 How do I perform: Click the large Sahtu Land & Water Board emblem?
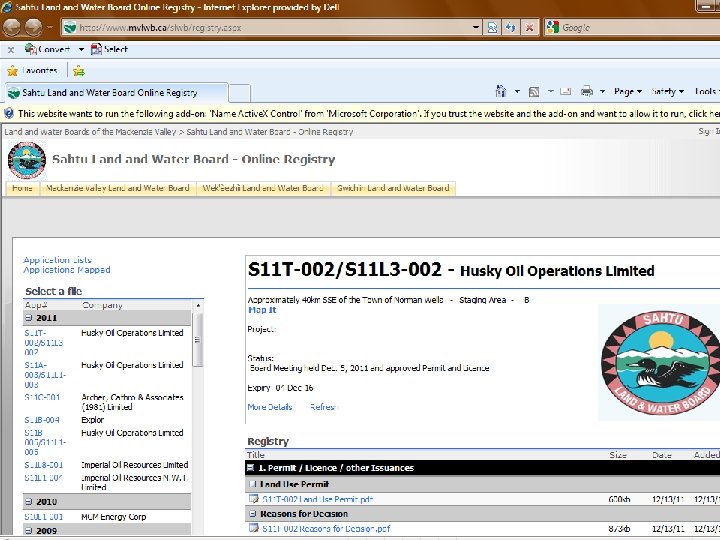tap(659, 363)
